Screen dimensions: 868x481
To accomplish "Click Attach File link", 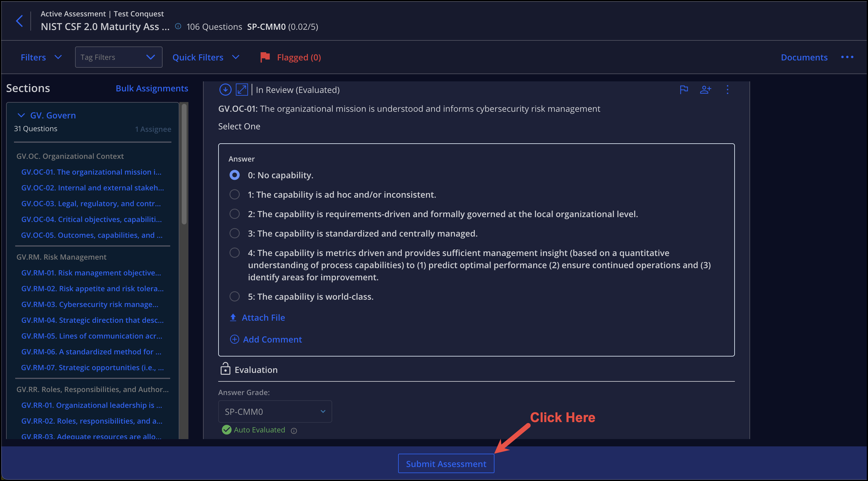I will [263, 317].
